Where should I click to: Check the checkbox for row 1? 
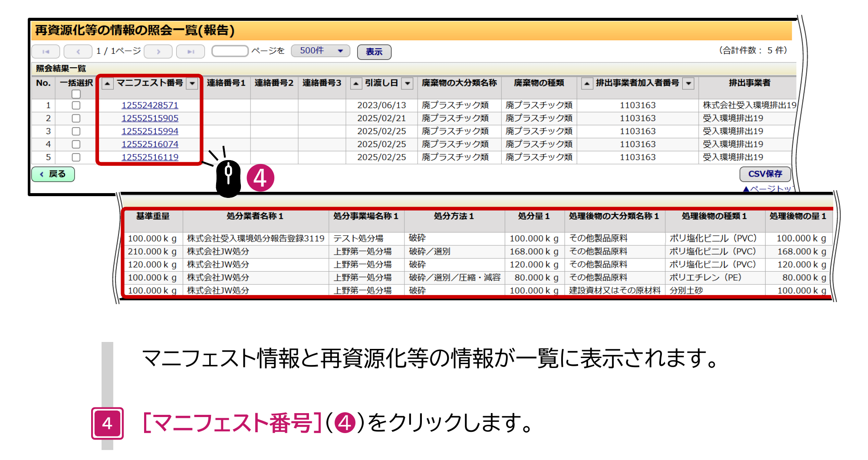coord(76,105)
